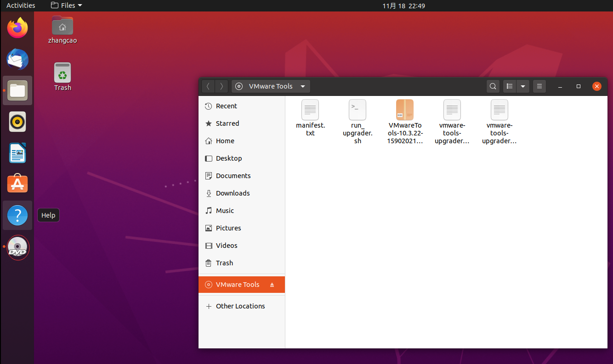Open Starred in the sidebar
This screenshot has height=364, width=613.
242,123
